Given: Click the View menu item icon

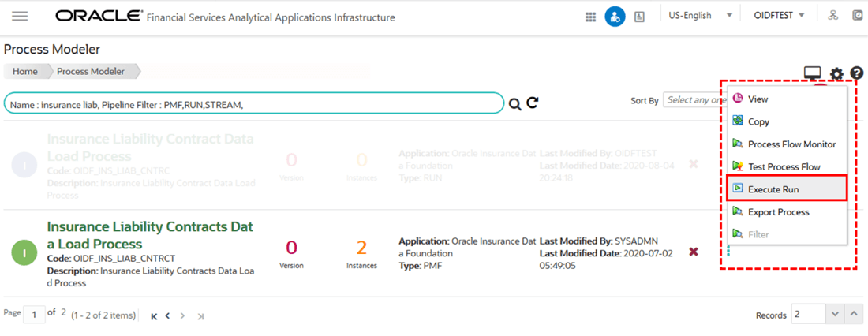Looking at the screenshot, I should (x=737, y=99).
